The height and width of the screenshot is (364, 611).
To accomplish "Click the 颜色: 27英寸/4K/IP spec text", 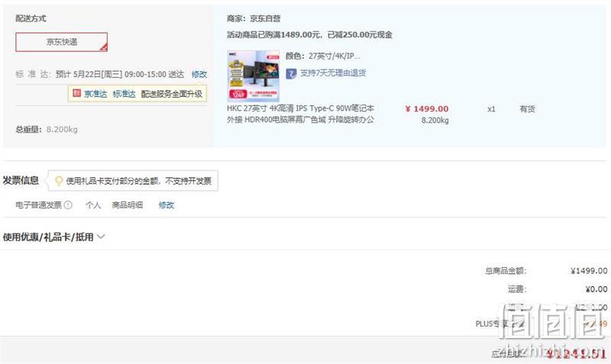I will pos(322,56).
